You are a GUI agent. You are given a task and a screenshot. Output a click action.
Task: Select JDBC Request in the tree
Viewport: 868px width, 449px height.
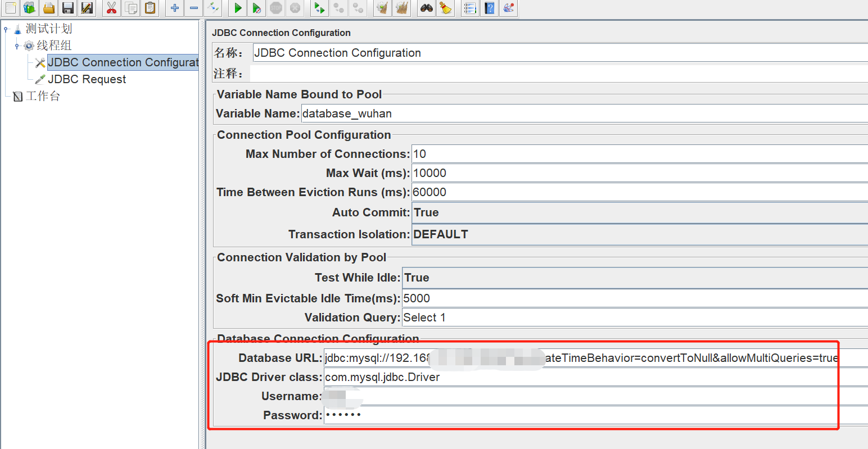click(x=87, y=79)
